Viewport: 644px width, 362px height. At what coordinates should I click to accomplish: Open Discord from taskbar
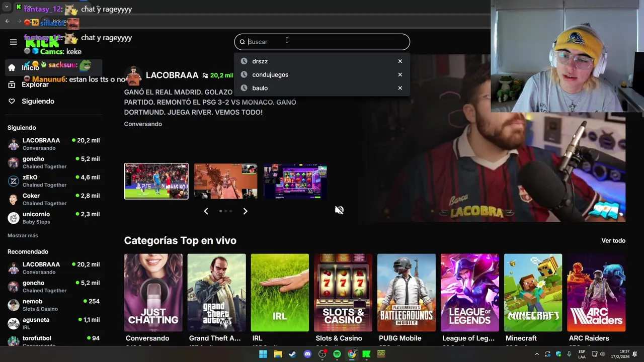point(307,354)
